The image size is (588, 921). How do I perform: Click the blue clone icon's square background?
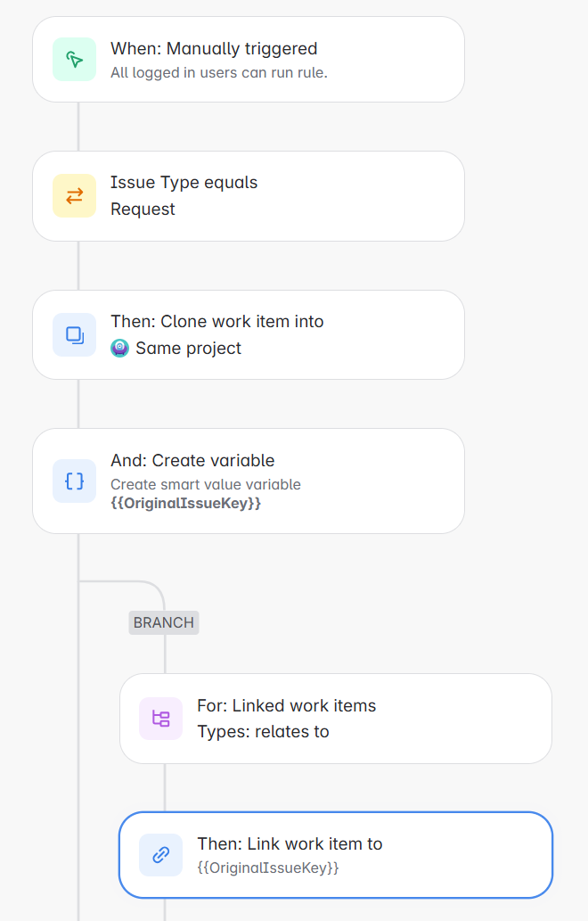(x=74, y=334)
